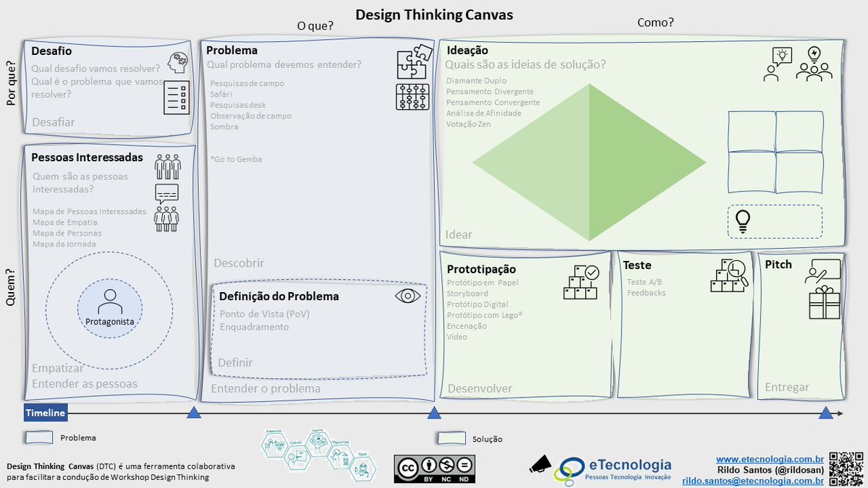Screen dimensions: 868x488
Task: Click the "Idear" label in Ideação
Action: 459,234
